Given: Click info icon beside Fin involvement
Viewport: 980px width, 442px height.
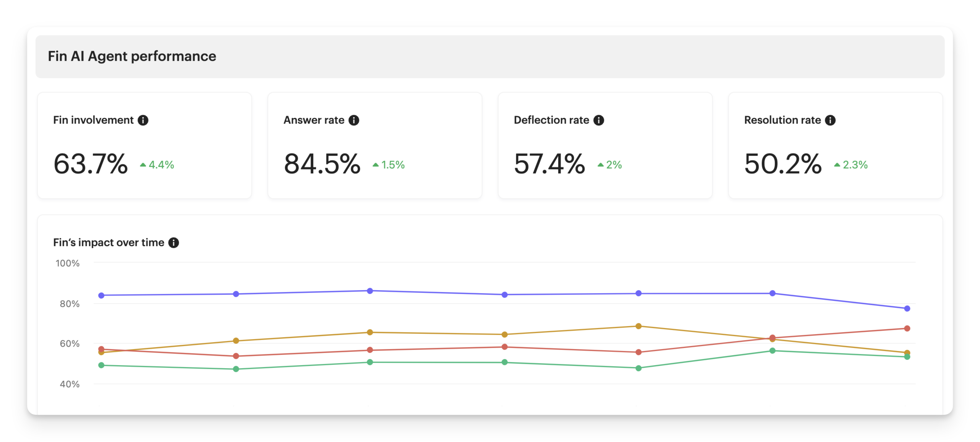Looking at the screenshot, I should pos(143,120).
